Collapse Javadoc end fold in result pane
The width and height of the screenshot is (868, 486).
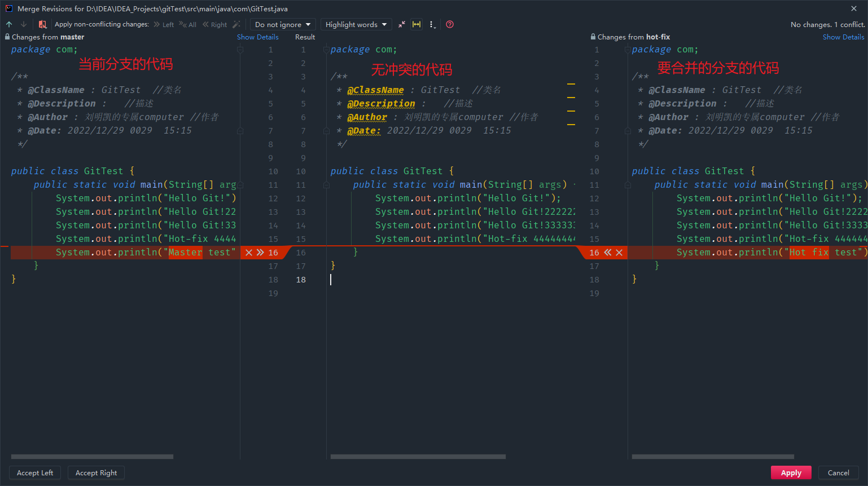tap(326, 131)
